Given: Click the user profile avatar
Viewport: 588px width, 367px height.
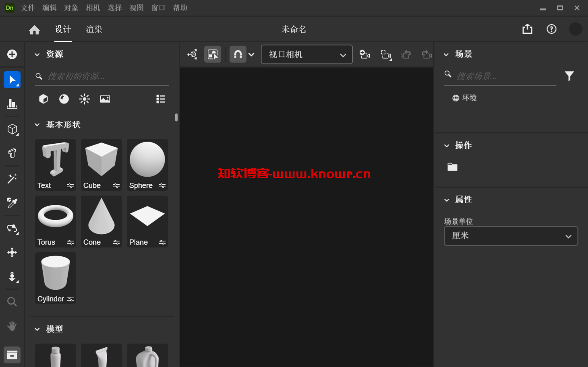Looking at the screenshot, I should (x=576, y=29).
